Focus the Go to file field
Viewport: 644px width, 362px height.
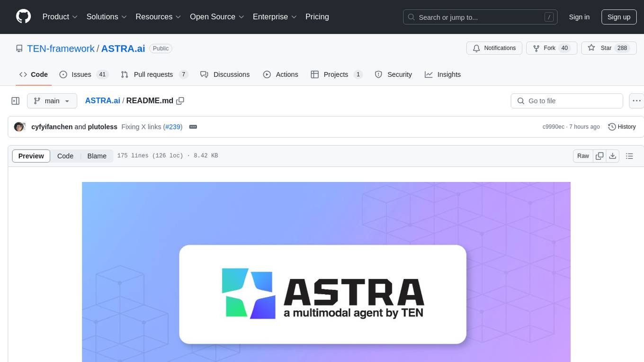coord(567,101)
